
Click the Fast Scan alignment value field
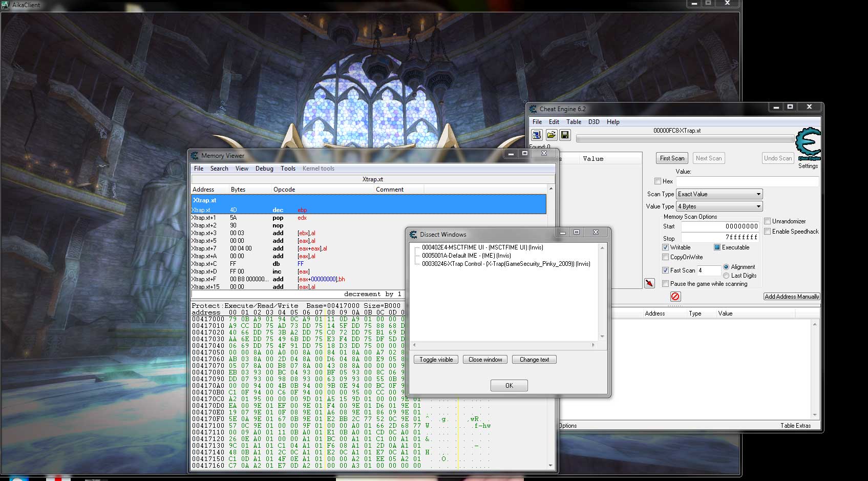[x=709, y=270]
